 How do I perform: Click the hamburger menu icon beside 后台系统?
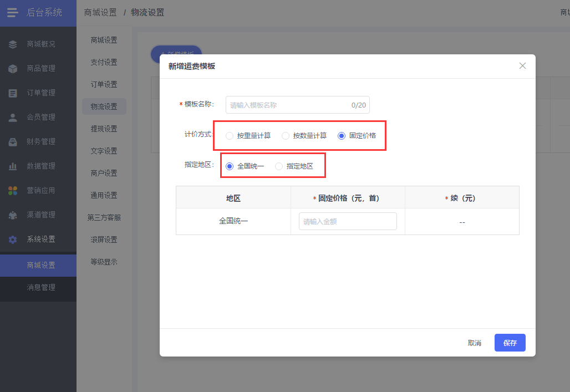(13, 13)
